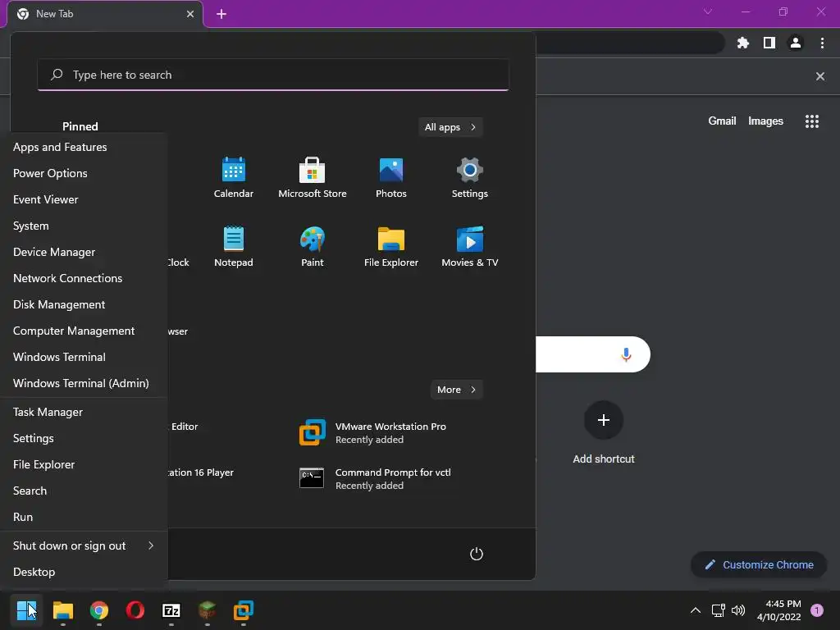Open the All apps list
This screenshot has height=630, width=840.
(450, 127)
